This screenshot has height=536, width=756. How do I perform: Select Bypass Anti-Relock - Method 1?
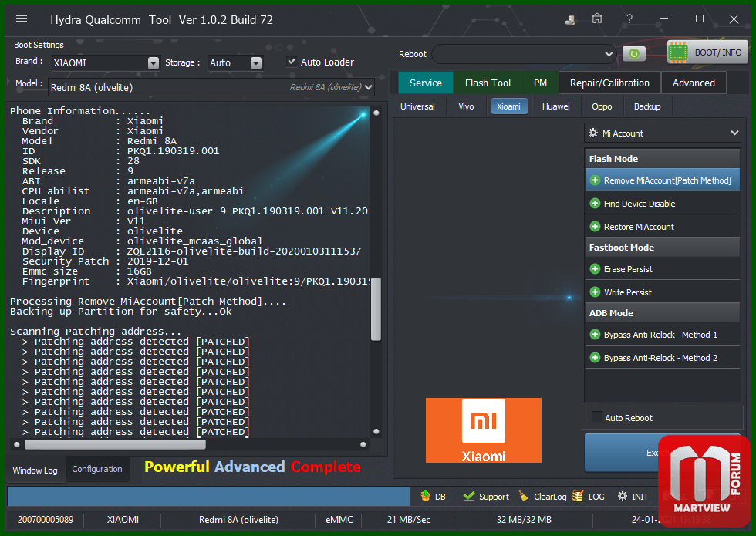(663, 335)
